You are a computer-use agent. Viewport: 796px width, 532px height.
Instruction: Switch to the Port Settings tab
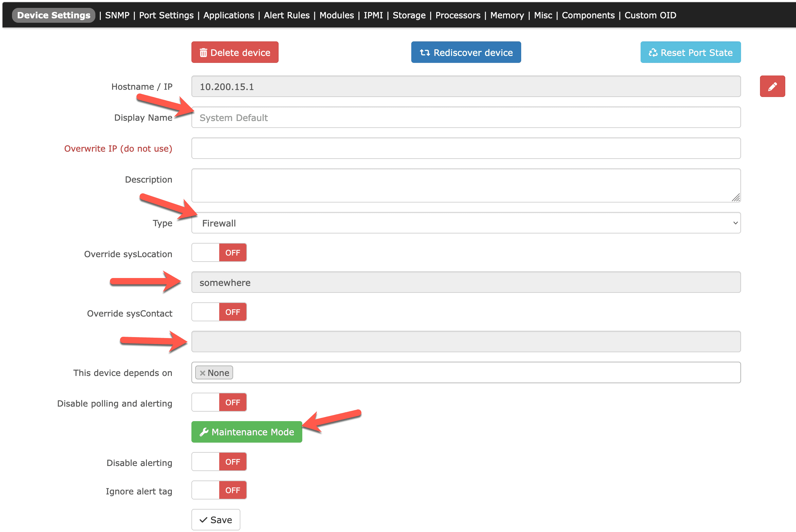pyautogui.click(x=166, y=15)
